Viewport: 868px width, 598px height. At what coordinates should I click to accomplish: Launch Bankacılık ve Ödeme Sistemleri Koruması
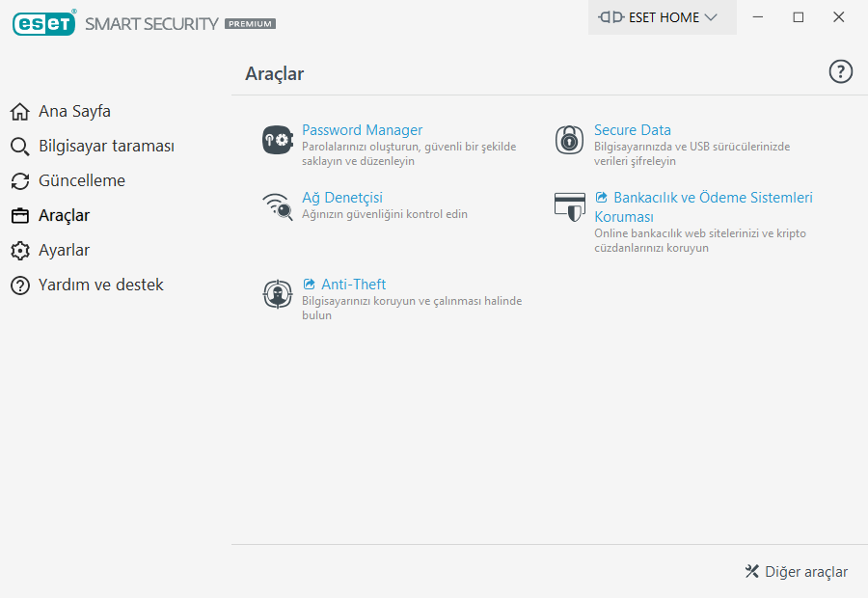(x=712, y=198)
